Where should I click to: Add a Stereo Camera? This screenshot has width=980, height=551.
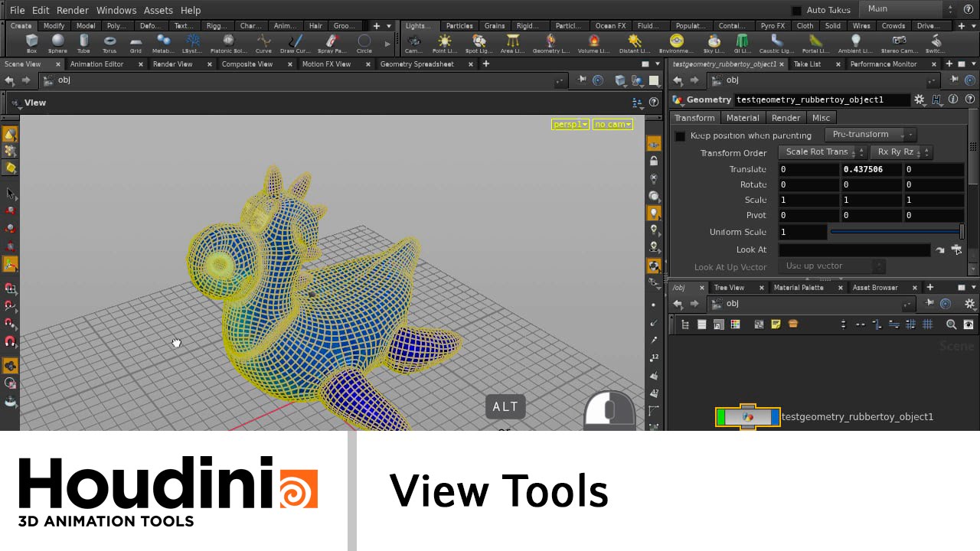click(900, 43)
